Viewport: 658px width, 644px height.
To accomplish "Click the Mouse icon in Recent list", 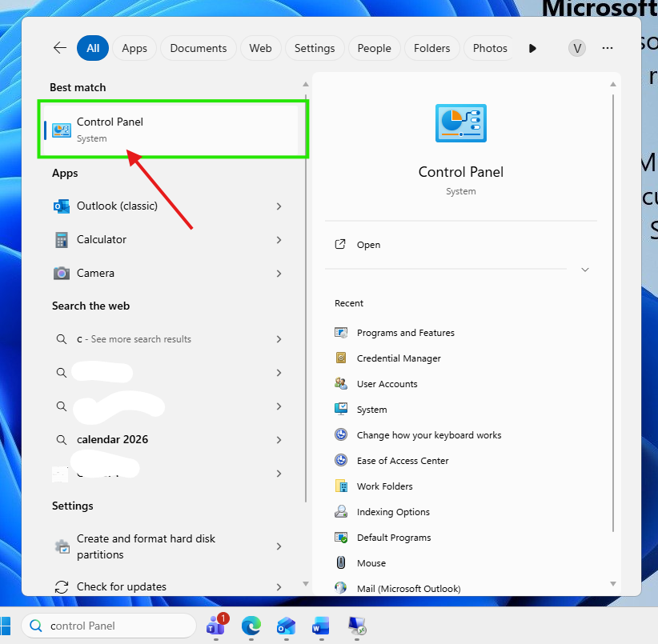I will [341, 562].
